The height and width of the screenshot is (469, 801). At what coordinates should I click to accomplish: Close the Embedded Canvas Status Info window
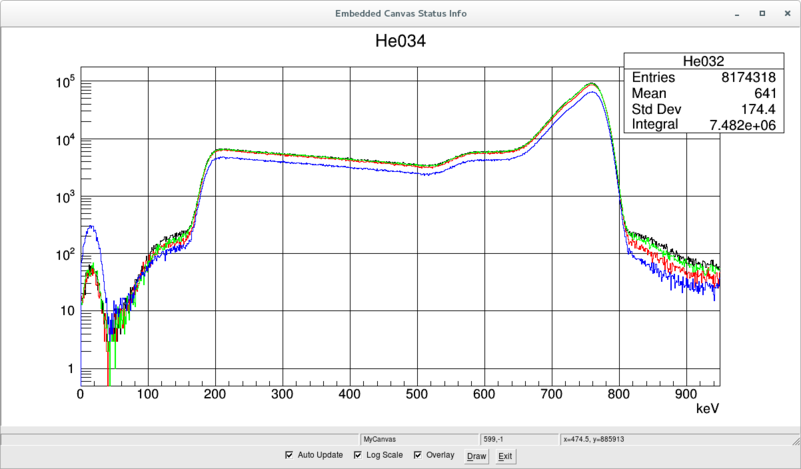786,13
